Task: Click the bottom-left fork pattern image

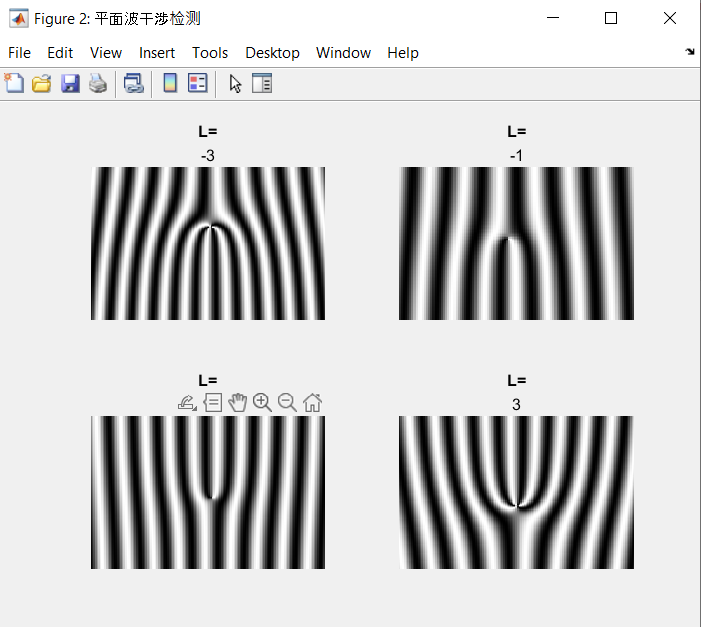Action: pos(208,492)
